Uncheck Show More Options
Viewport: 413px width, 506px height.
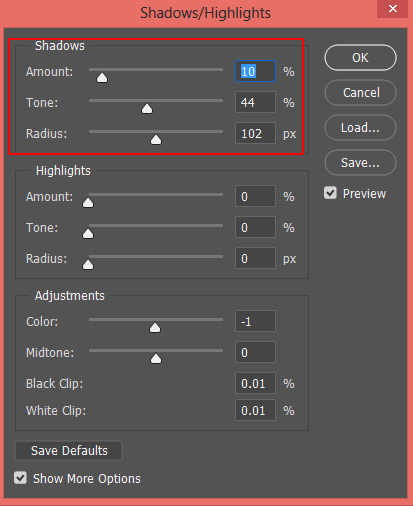coord(20,478)
